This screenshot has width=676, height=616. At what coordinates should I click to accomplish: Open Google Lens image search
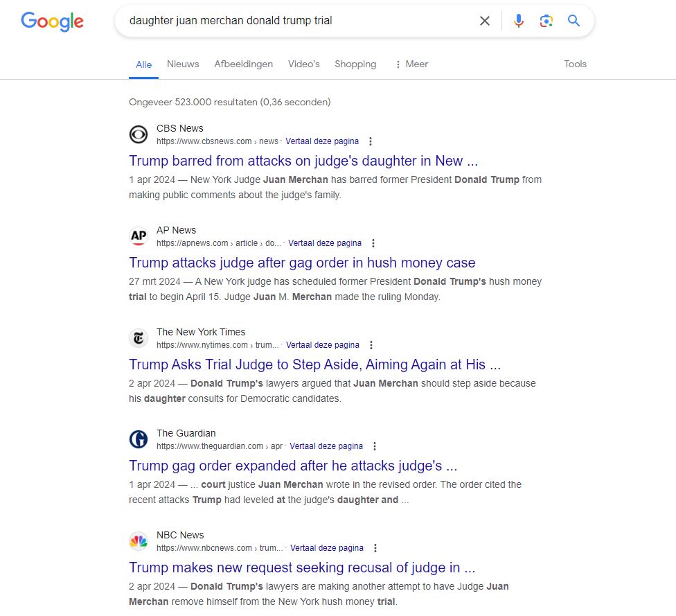click(546, 21)
